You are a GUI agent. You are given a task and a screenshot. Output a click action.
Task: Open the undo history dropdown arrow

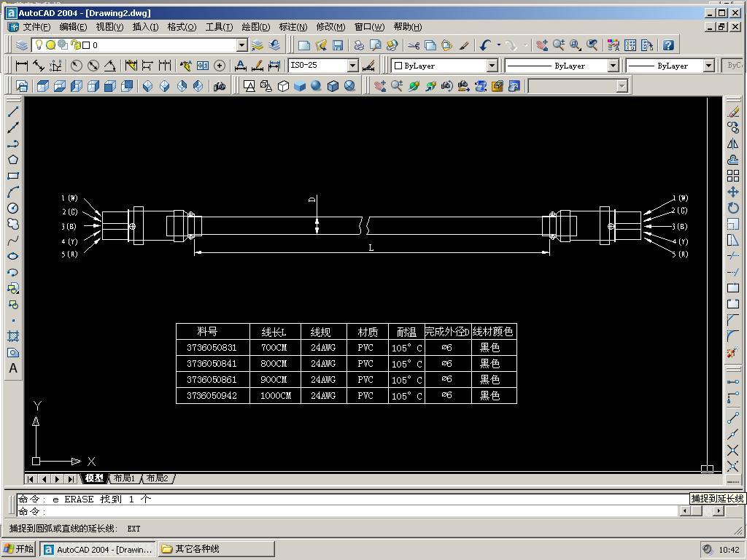tap(498, 45)
